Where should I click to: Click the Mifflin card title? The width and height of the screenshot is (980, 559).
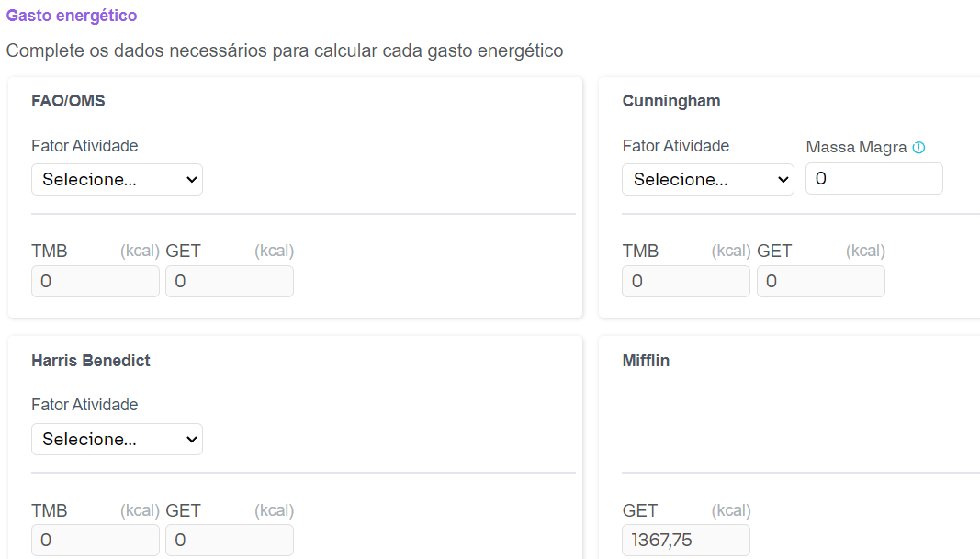coord(646,361)
